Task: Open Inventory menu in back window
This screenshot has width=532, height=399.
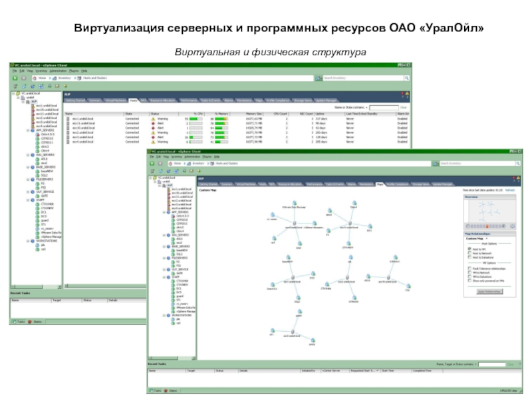Action: pyautogui.click(x=41, y=71)
